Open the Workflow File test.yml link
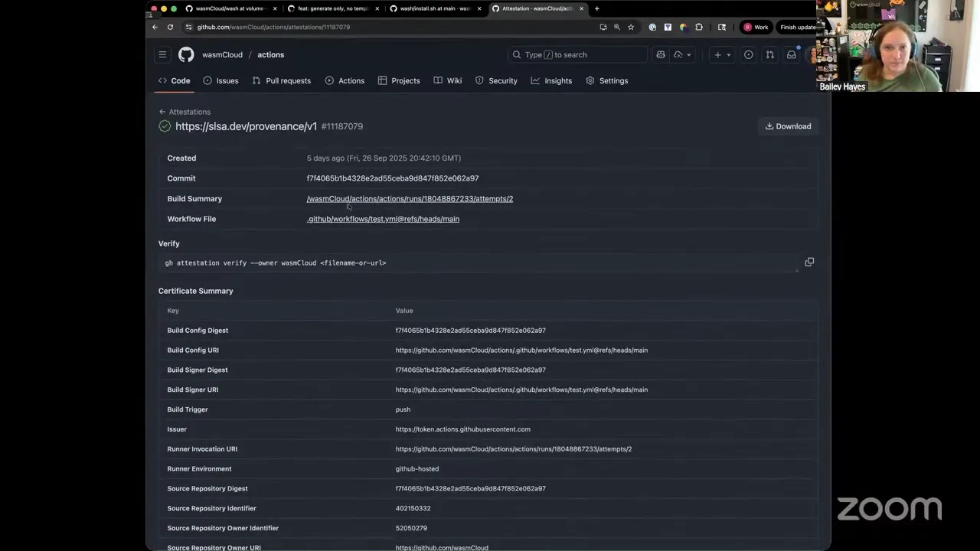 pos(383,219)
